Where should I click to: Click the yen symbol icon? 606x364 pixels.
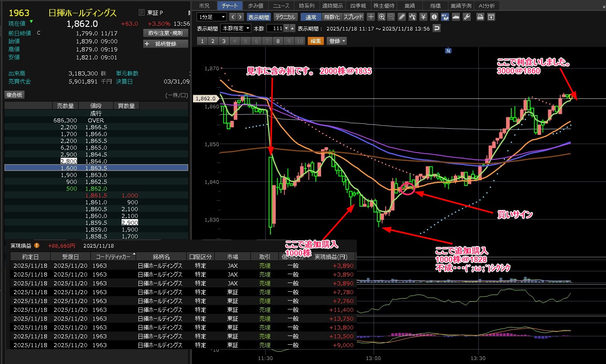[423, 17]
